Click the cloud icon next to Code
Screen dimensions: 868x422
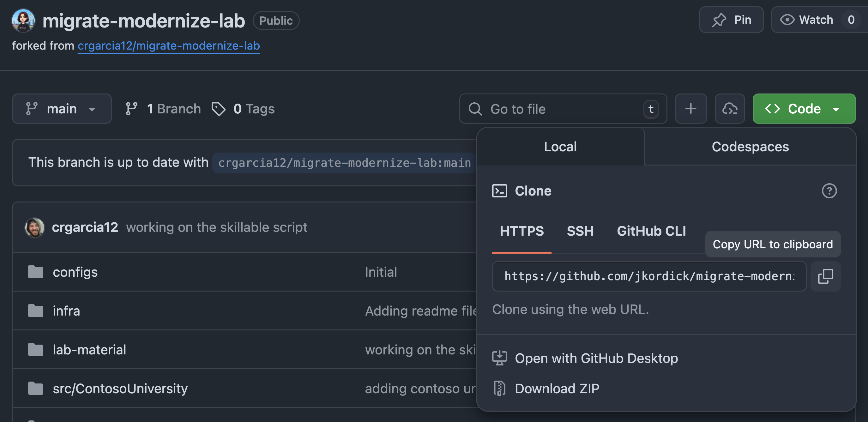pyautogui.click(x=730, y=109)
